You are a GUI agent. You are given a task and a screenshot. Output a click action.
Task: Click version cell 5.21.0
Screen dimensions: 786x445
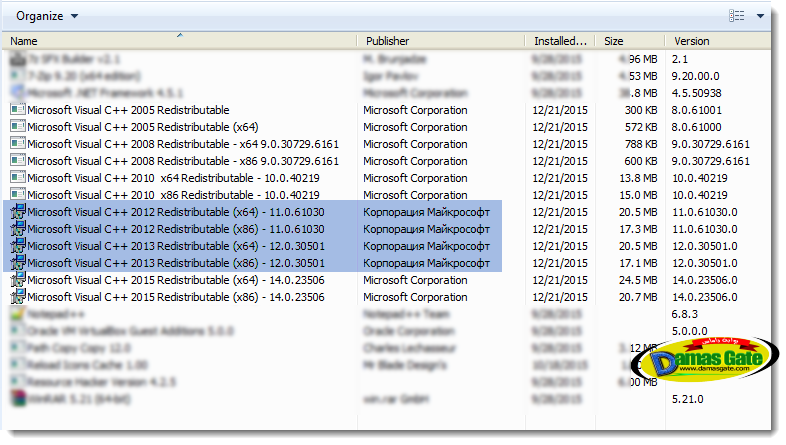tap(688, 399)
